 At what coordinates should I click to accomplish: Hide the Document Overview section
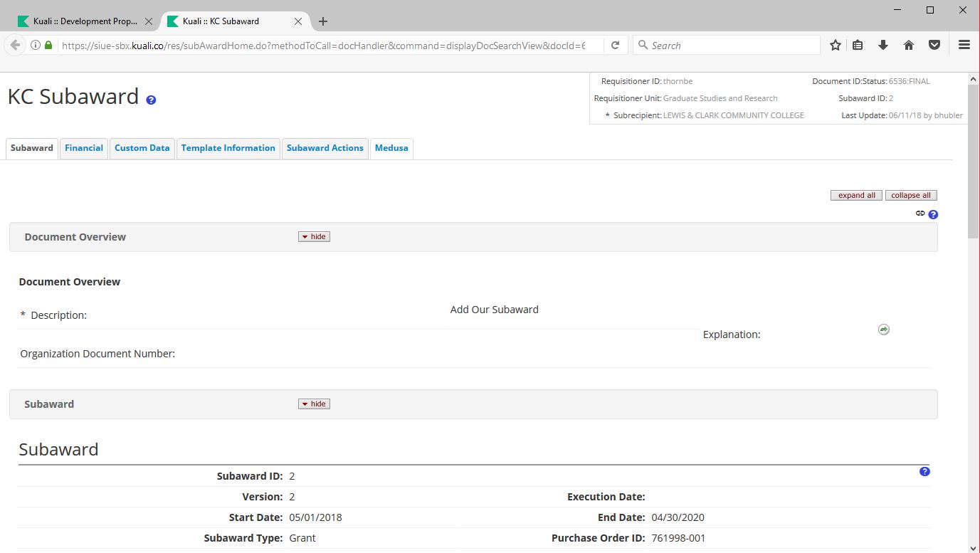pos(314,236)
